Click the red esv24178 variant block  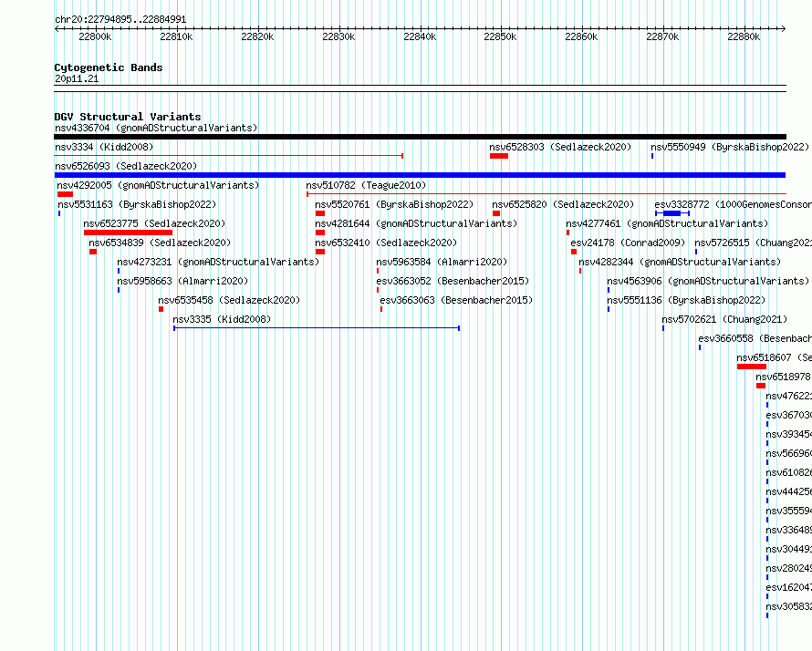point(574,252)
